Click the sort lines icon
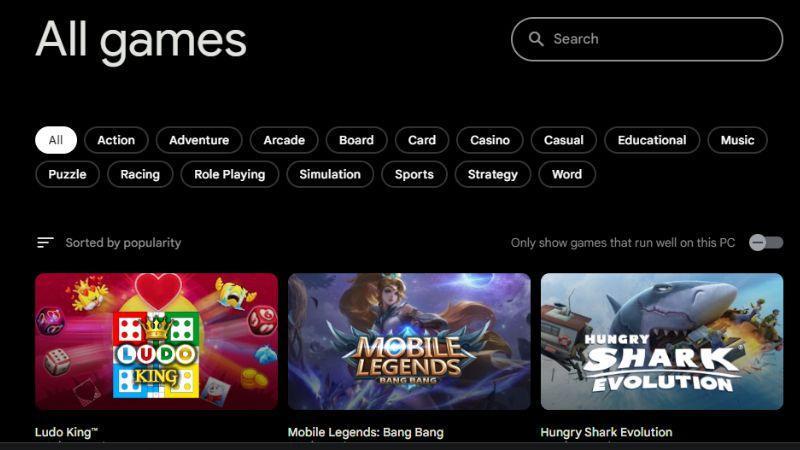The image size is (800, 450). 45,242
